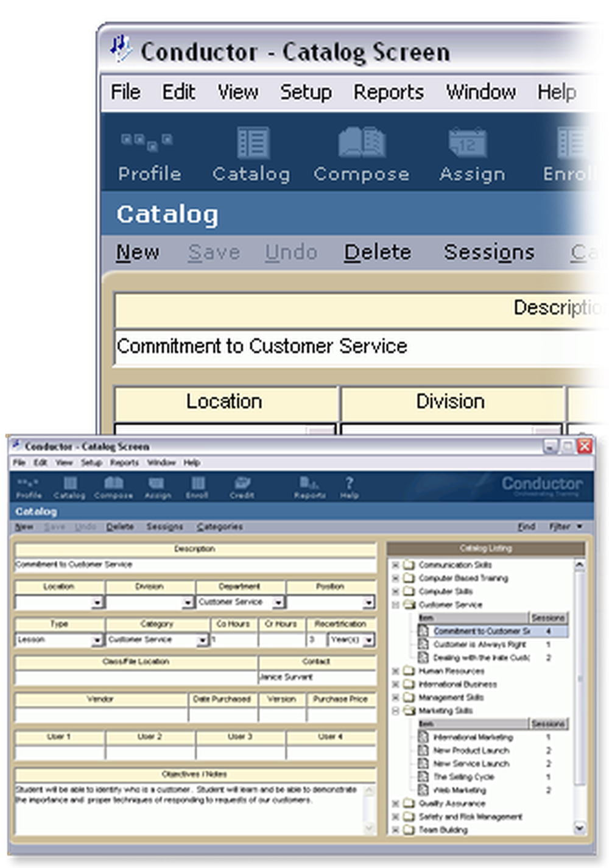Open Enroll in the small window toolbar
This screenshot has width=609, height=868.
(x=197, y=488)
